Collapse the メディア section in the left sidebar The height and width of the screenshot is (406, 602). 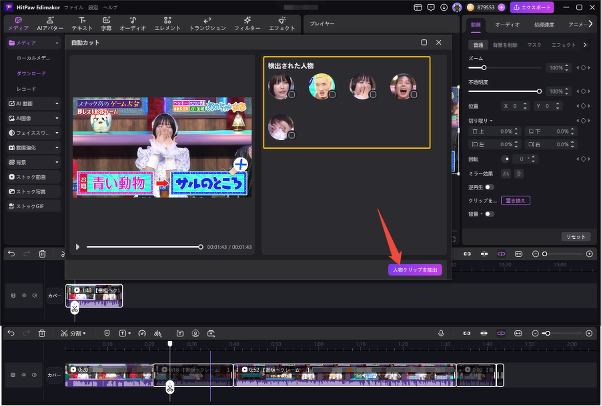click(x=57, y=43)
